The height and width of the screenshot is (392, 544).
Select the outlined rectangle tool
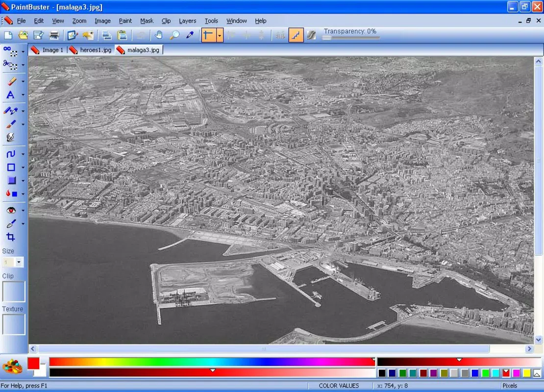coord(11,167)
